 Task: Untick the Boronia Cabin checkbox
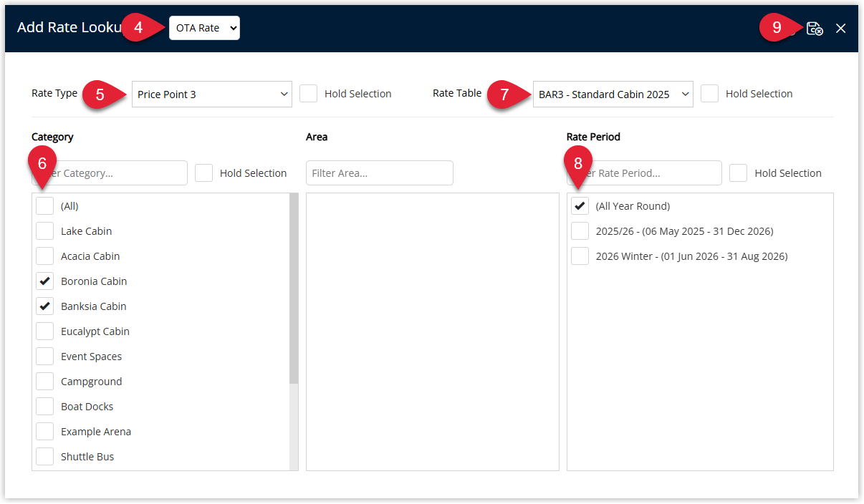pyautogui.click(x=45, y=281)
